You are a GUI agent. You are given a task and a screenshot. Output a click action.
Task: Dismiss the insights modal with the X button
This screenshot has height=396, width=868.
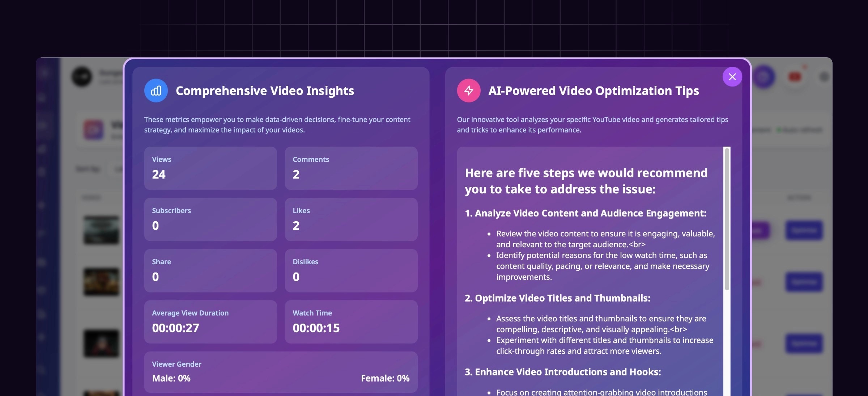[x=732, y=77]
